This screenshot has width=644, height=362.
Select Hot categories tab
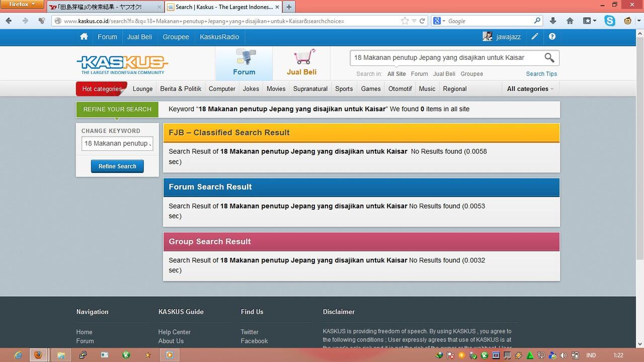[102, 89]
